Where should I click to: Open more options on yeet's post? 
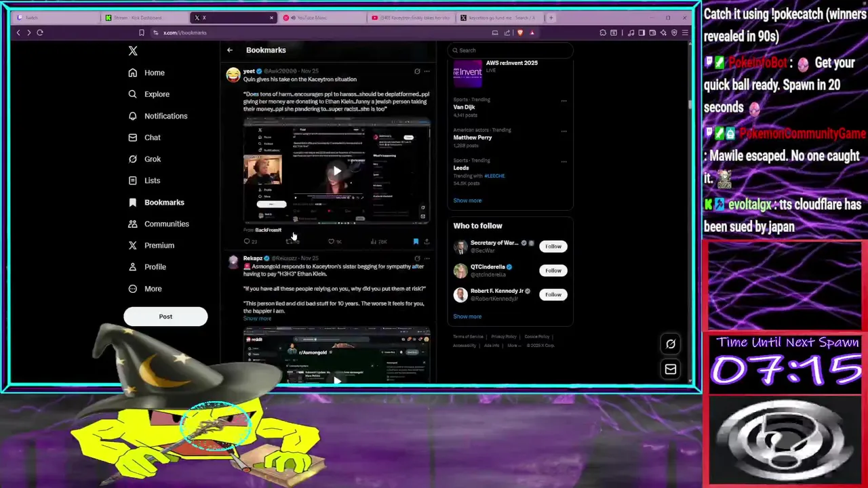point(427,71)
